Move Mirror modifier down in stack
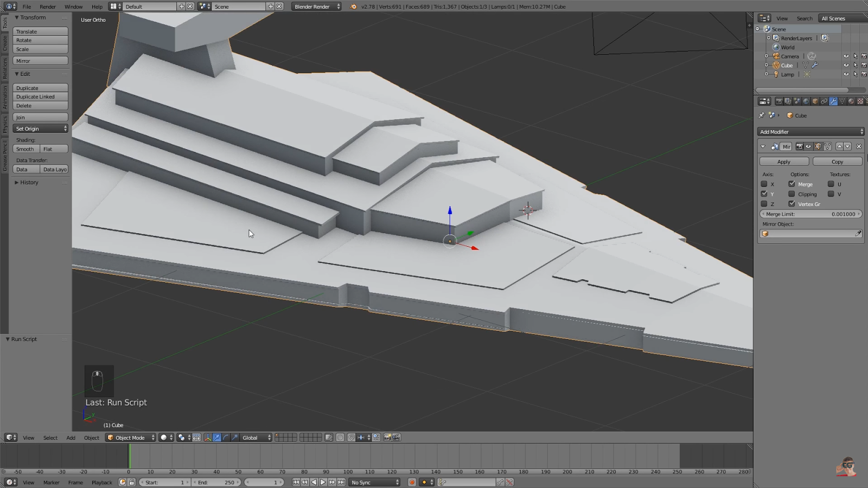Screen dimensions: 868x488 point(847,146)
